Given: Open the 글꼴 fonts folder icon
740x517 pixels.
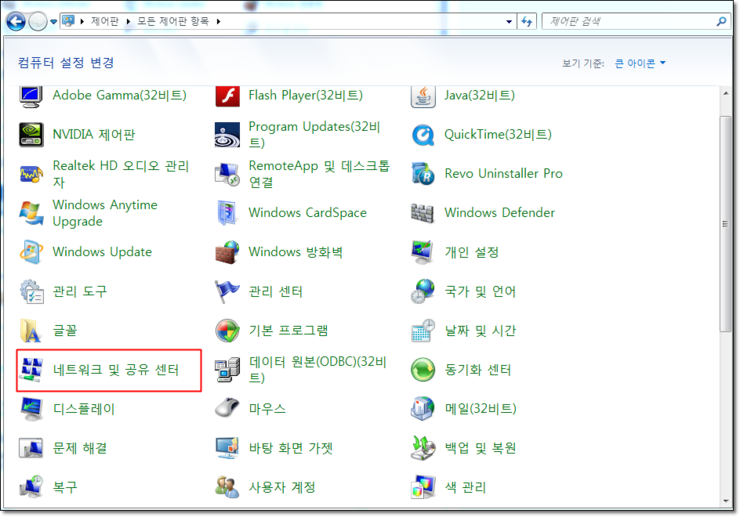Looking at the screenshot, I should 32,331.
